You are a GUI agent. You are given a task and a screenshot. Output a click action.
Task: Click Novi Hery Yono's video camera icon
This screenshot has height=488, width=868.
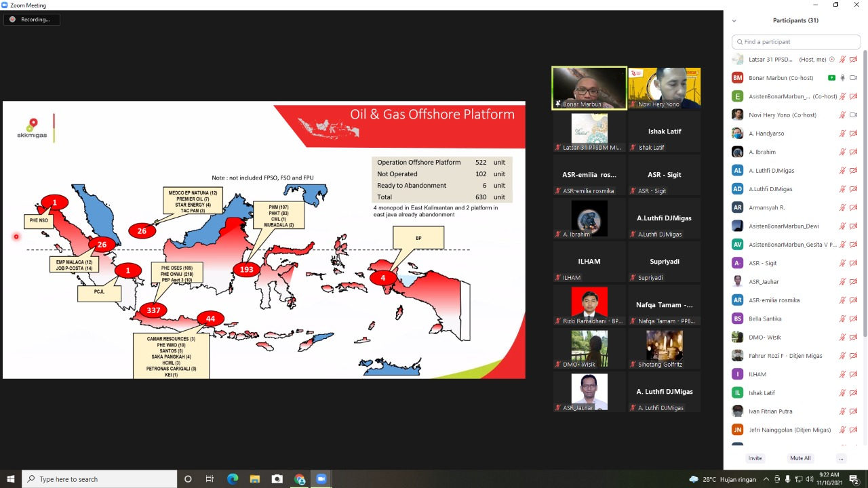[854, 115]
